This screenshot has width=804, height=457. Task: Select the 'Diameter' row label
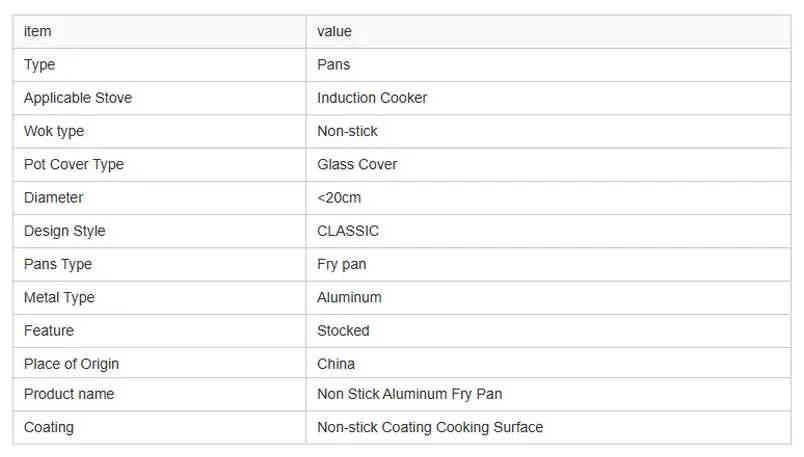click(x=54, y=198)
